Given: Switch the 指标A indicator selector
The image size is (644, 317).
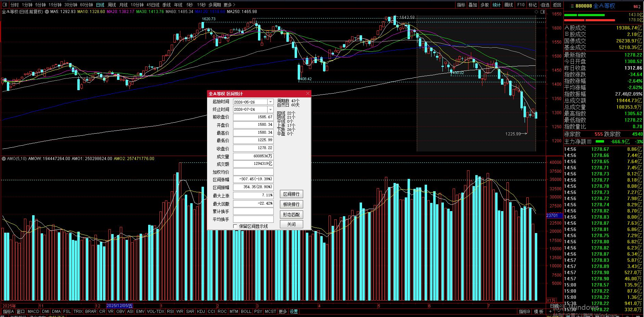Looking at the screenshot, I should pyautogui.click(x=9, y=312).
